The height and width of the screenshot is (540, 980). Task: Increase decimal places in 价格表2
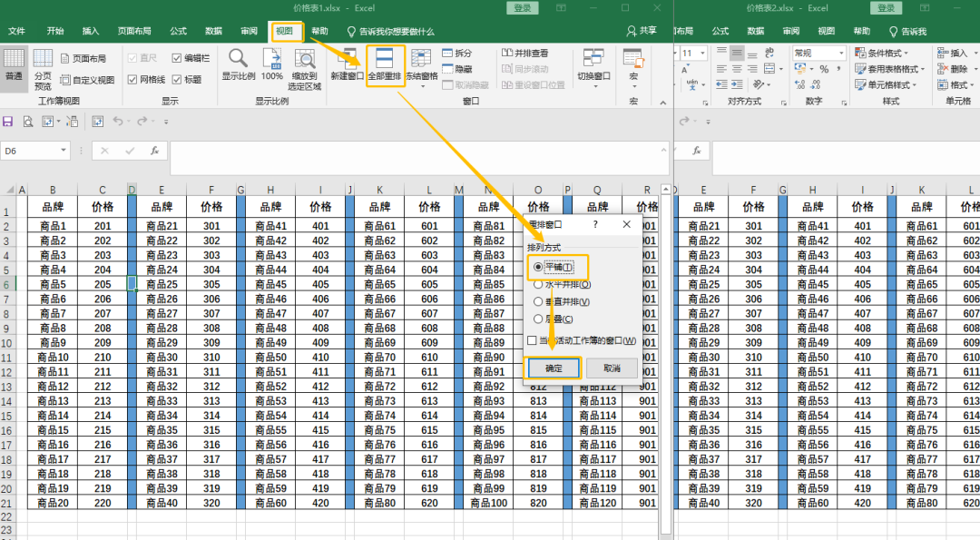click(799, 84)
